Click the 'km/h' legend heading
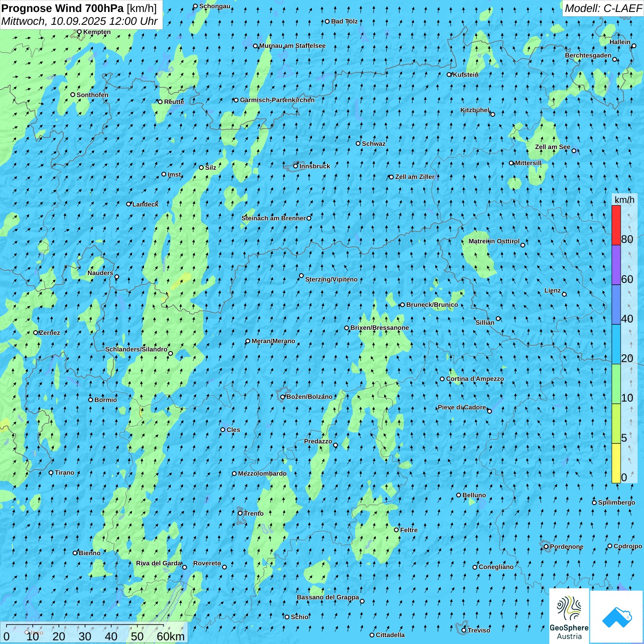The height and width of the screenshot is (644, 644). [x=624, y=200]
